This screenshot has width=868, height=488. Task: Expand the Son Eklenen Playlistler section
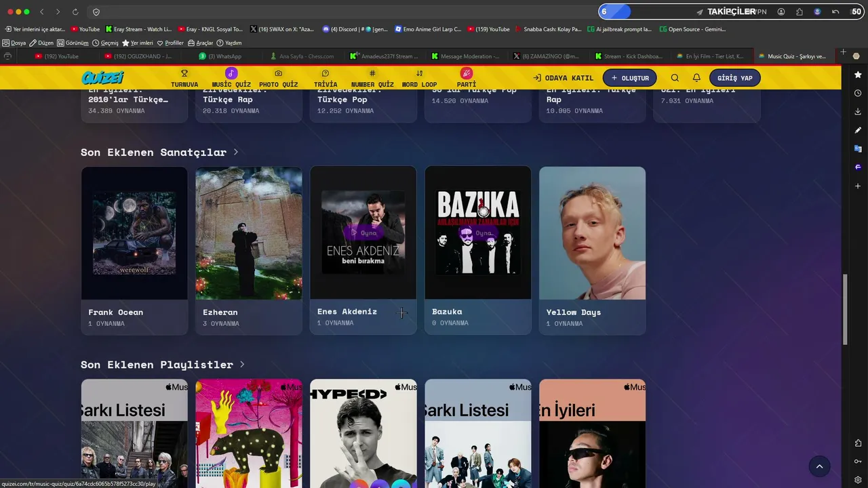(x=163, y=365)
